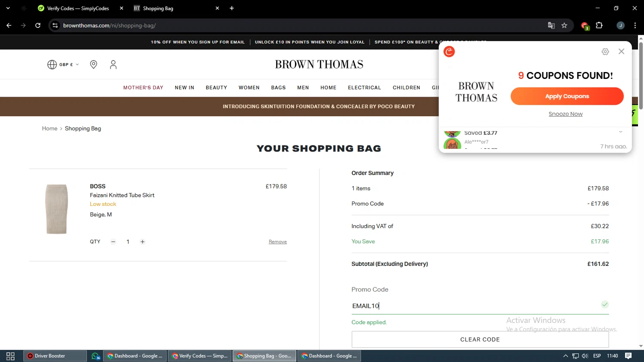Click the Clear Code button

[480, 339]
